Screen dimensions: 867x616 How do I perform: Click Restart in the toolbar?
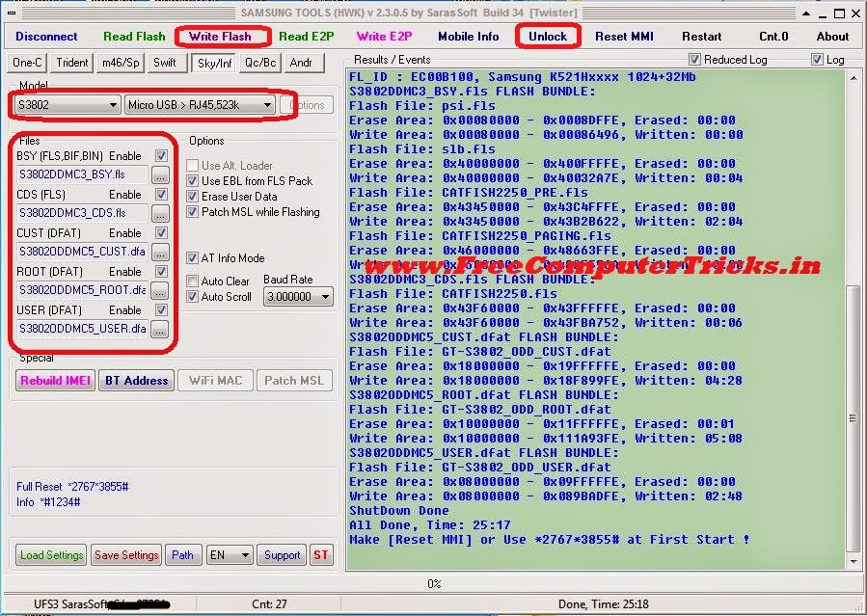coord(702,37)
